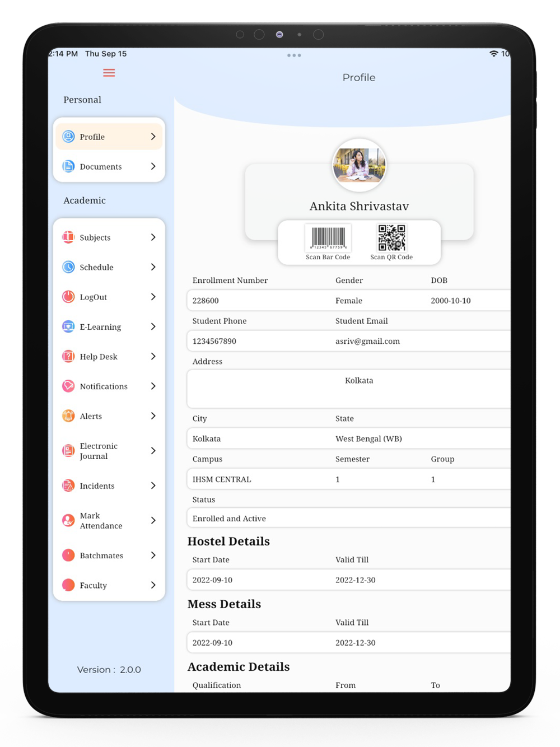
Task: Click the Address field showing Kolkata
Action: pos(349,388)
